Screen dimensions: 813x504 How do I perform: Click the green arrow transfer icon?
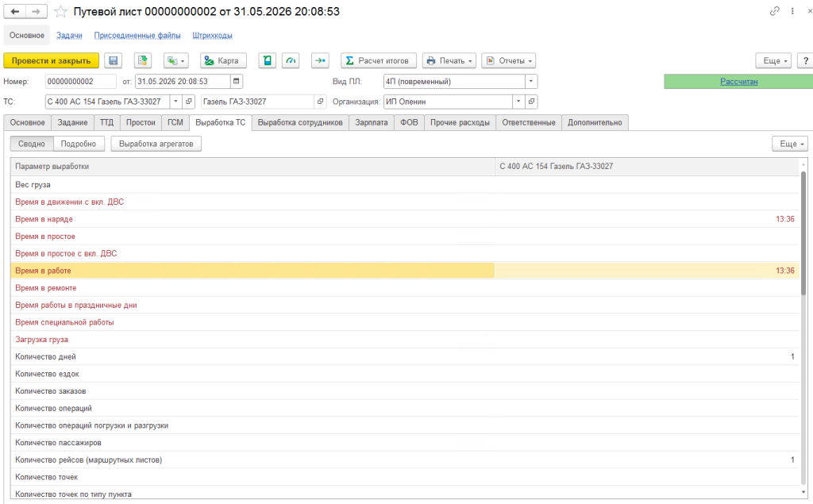point(321,60)
